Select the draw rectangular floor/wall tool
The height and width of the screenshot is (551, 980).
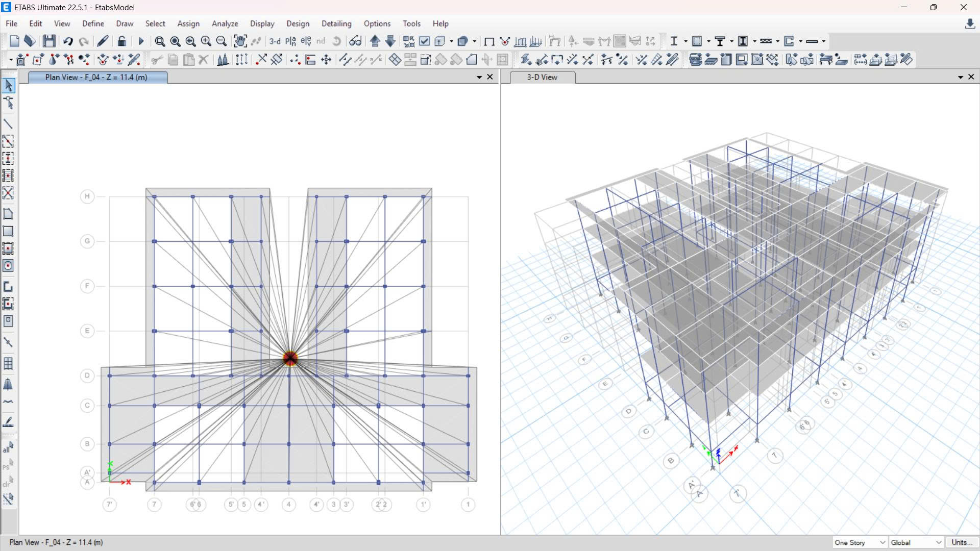pyautogui.click(x=8, y=231)
